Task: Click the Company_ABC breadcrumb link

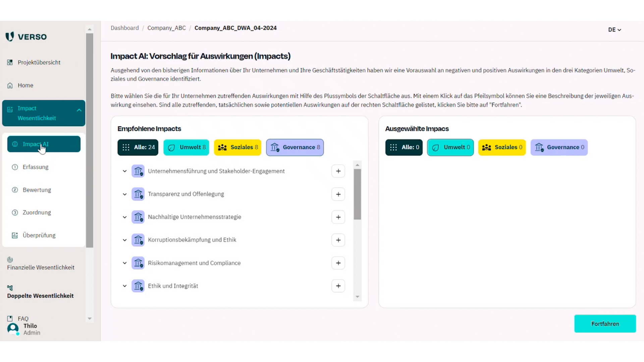Action: 166,28
